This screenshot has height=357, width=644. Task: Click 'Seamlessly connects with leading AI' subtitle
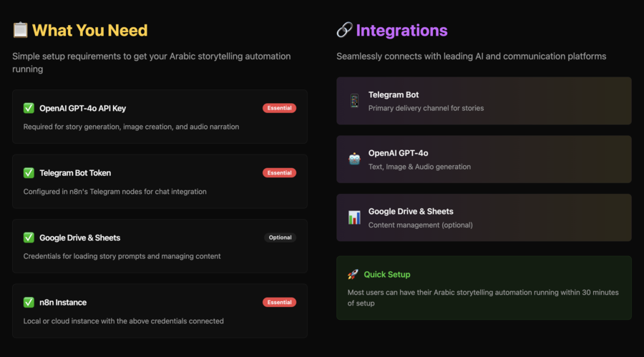point(471,57)
